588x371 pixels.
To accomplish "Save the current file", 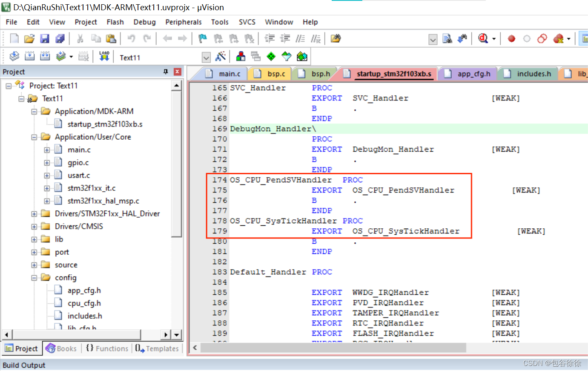I will (x=45, y=39).
